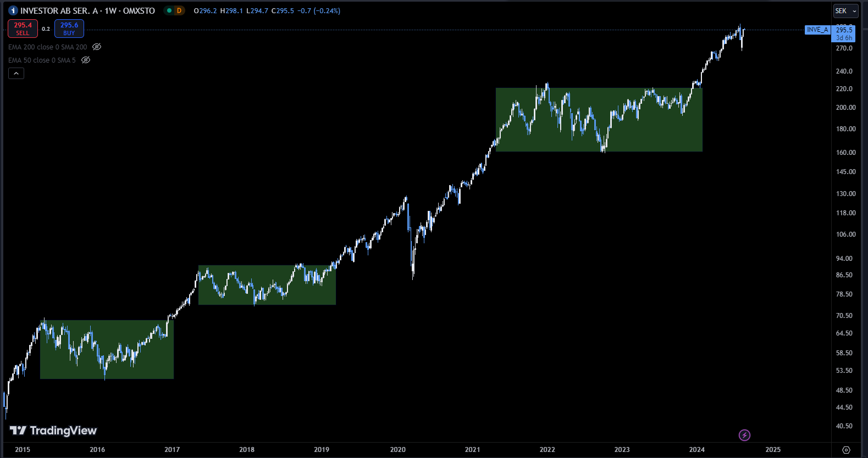Click the 2023 label on the time axis
This screenshot has width=868, height=458.
pos(622,450)
